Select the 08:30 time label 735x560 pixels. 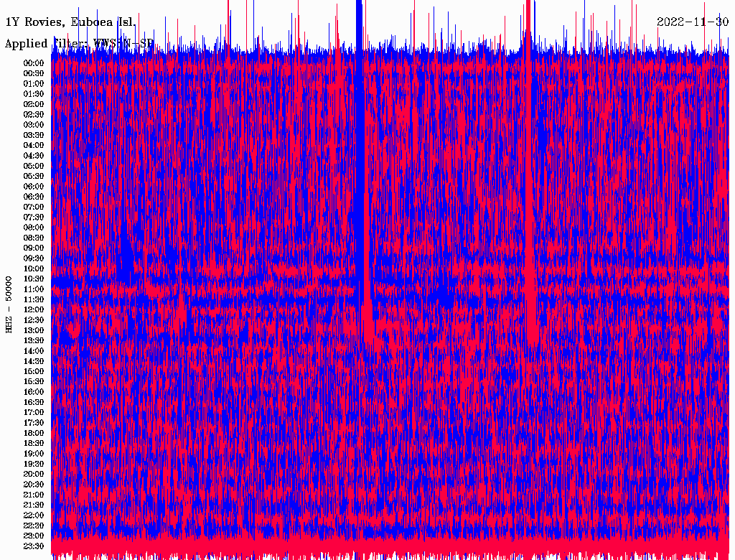(x=34, y=238)
